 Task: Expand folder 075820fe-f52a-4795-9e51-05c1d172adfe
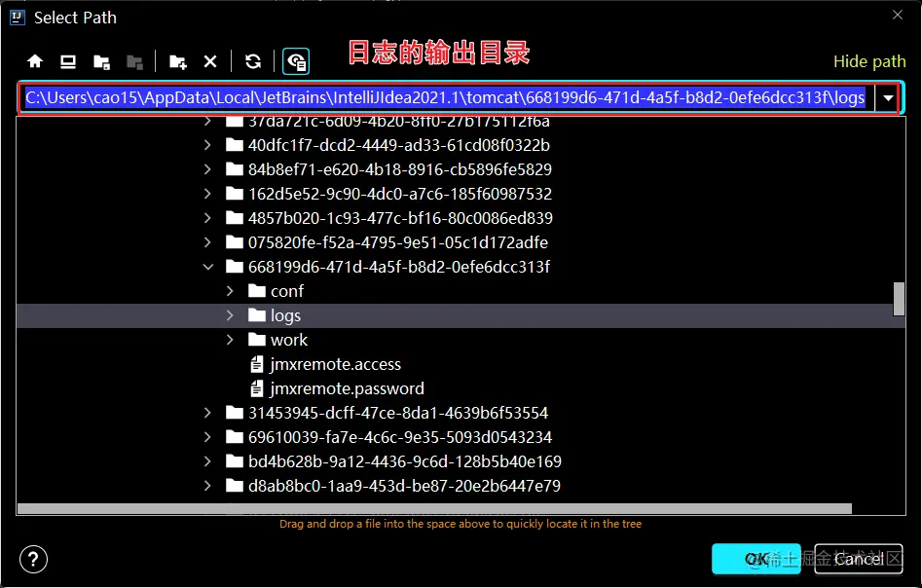coord(207,242)
